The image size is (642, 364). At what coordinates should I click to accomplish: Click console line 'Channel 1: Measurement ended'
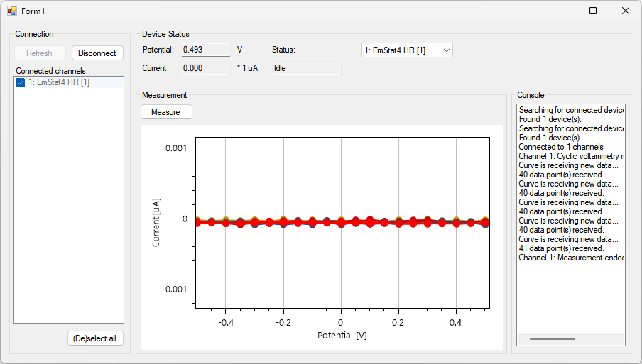[x=571, y=258]
